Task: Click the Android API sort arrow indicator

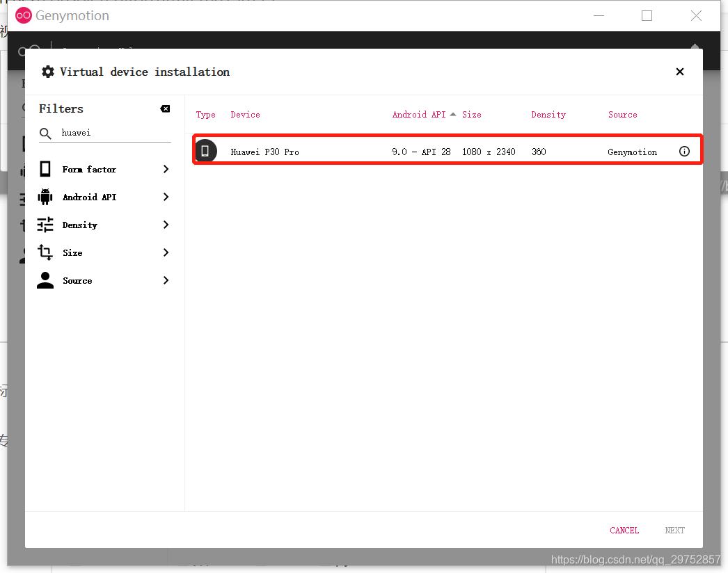Action: 453,114
